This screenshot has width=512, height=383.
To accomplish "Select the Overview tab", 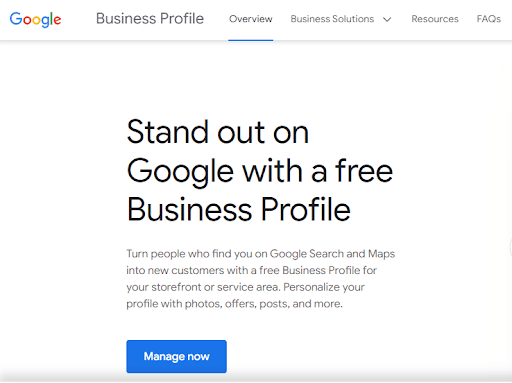I will point(251,19).
